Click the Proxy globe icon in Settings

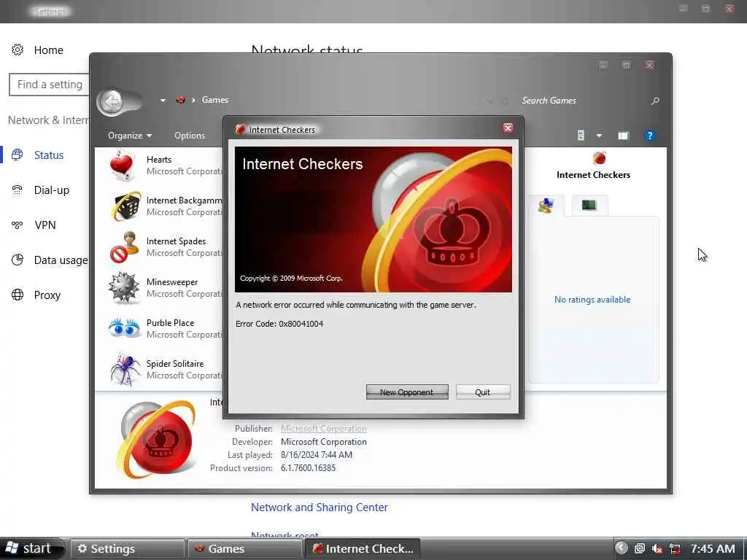tap(18, 295)
